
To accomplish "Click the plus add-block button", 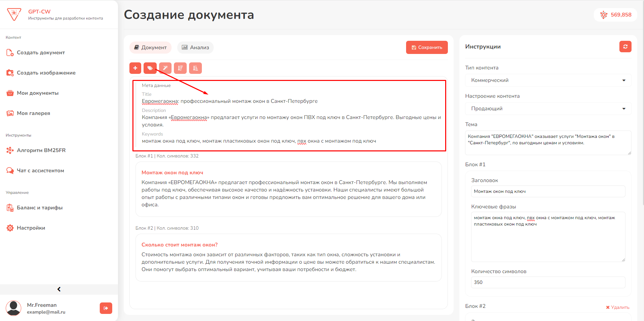I will [x=135, y=68].
